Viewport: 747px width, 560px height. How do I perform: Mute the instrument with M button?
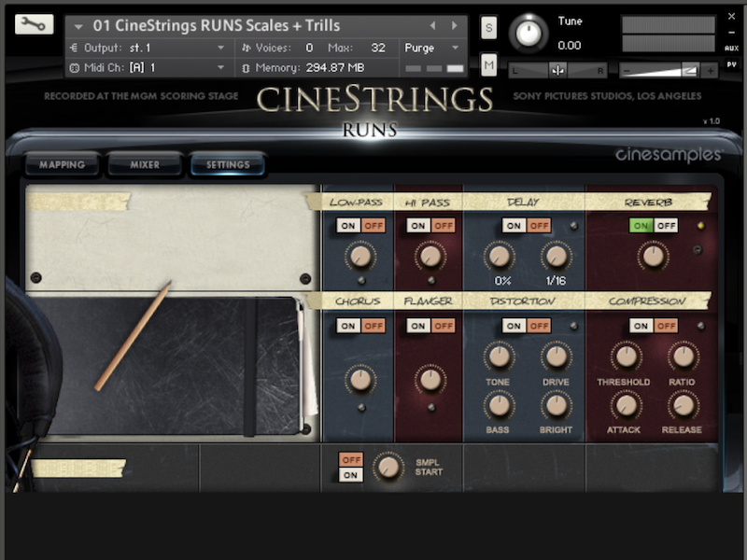pos(488,64)
